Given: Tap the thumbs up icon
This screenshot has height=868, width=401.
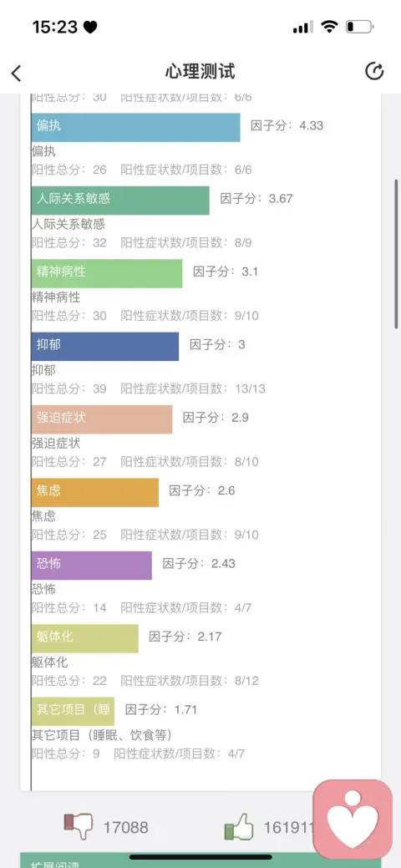Looking at the screenshot, I should tap(239, 829).
